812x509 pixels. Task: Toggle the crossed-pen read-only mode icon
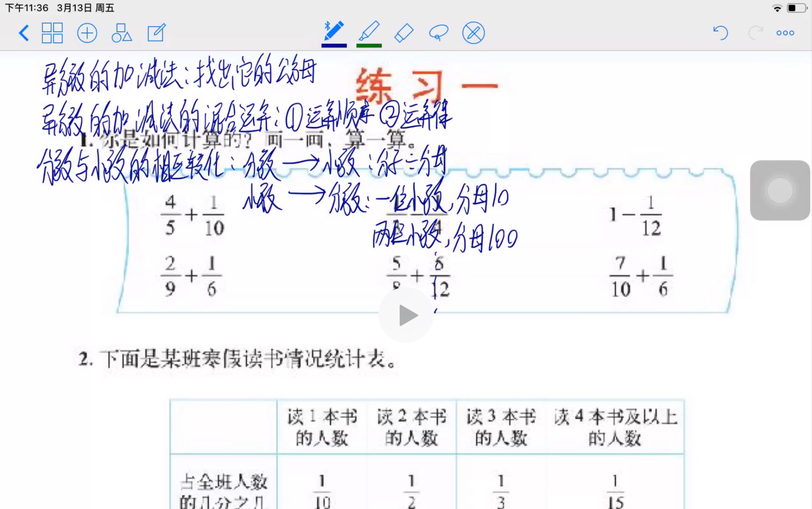pyautogui.click(x=474, y=33)
